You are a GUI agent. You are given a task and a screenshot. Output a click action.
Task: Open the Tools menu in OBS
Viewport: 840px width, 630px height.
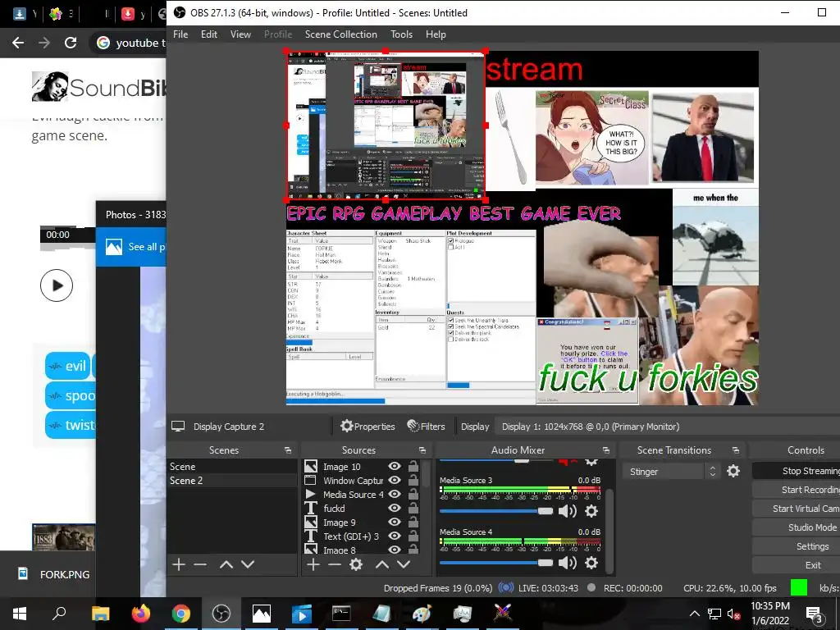pos(401,34)
